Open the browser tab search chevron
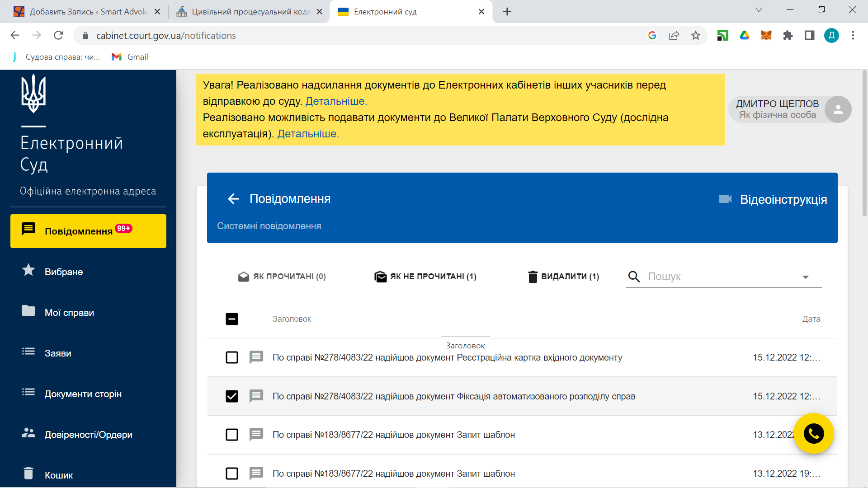868x488 pixels. coord(759,10)
